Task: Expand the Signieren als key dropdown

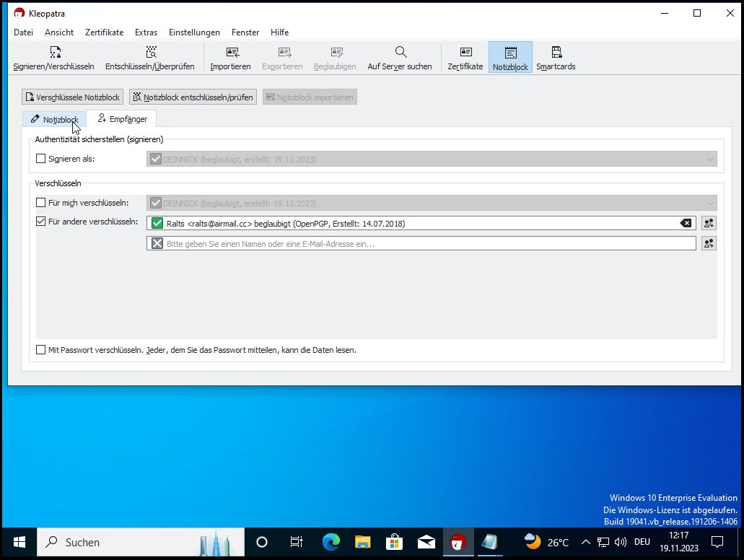Action: (x=710, y=159)
